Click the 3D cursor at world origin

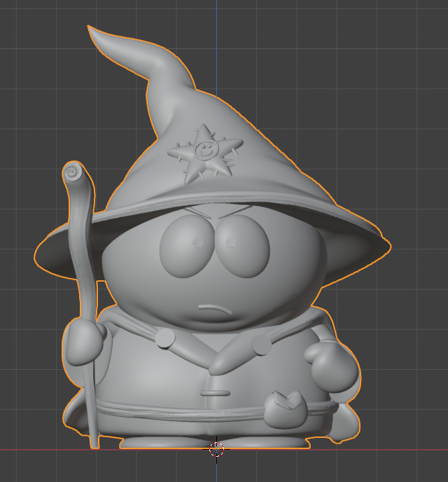tap(216, 449)
